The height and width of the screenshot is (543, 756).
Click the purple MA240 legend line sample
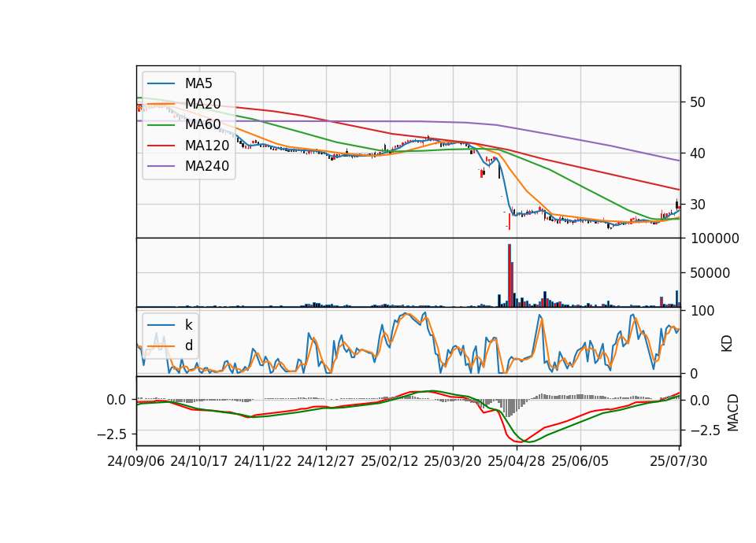[x=161, y=167]
